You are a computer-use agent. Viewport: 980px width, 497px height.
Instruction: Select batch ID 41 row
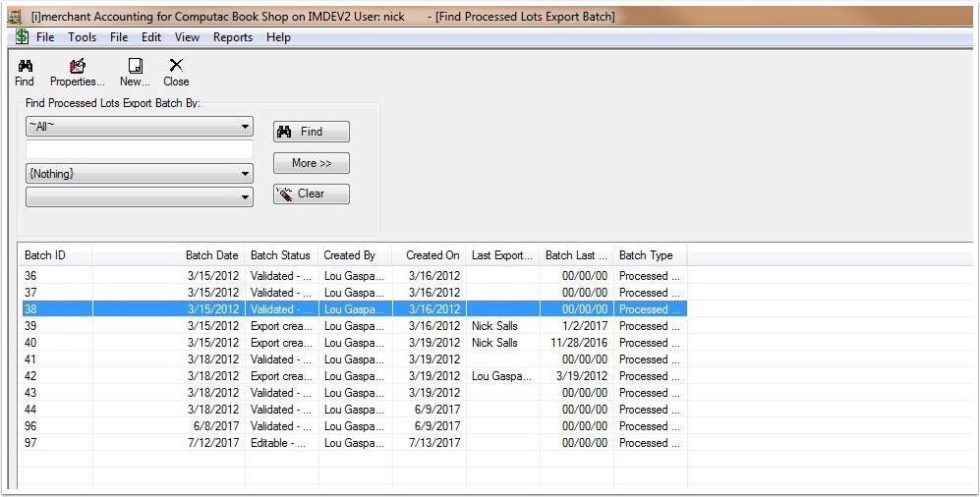tap(354, 359)
